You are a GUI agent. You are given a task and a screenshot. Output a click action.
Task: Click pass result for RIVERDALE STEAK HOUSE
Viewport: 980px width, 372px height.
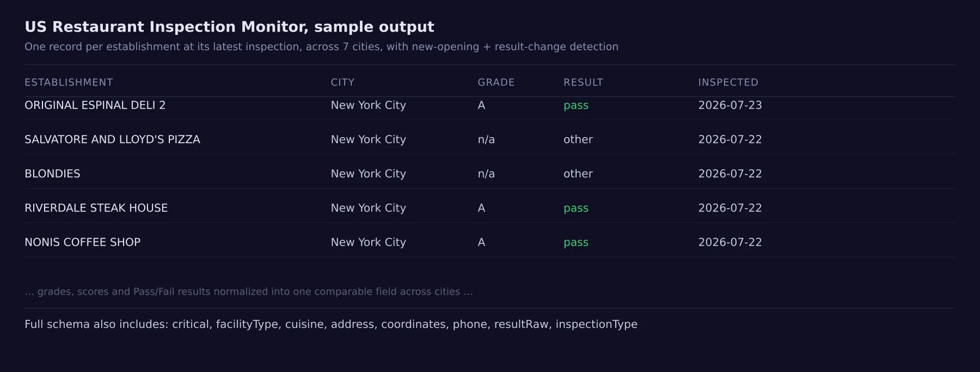pos(576,208)
